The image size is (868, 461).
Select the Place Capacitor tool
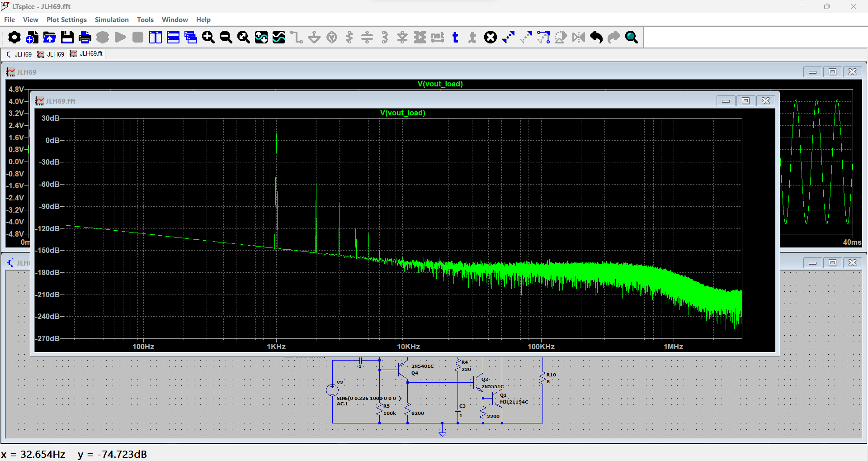pos(367,37)
